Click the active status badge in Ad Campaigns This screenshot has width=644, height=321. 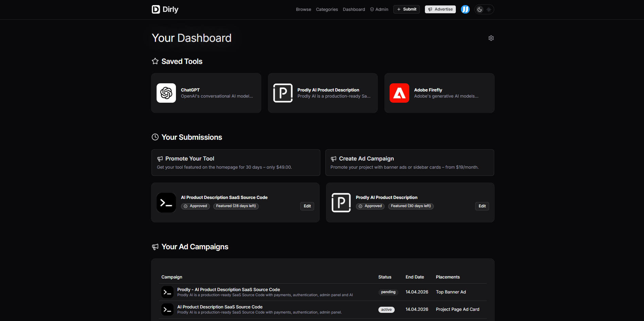[386, 309]
